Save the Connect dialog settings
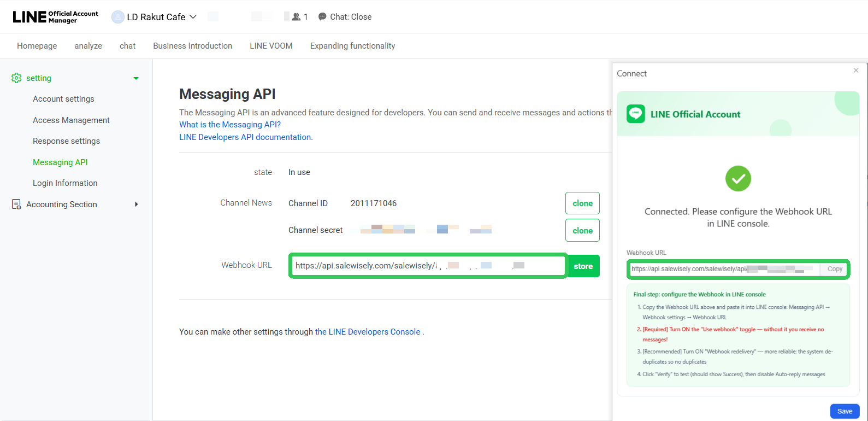This screenshot has width=868, height=421. click(845, 411)
